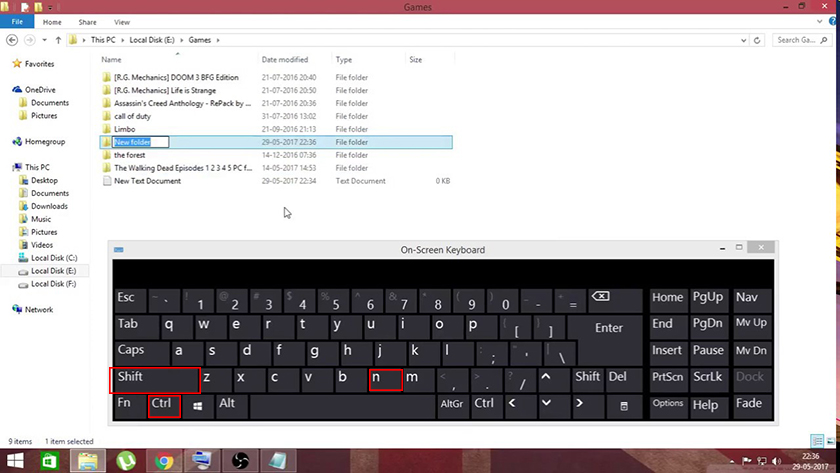Image resolution: width=840 pixels, height=473 pixels.
Task: Collapse the Favorites group in the navigation pane
Action: click(x=5, y=63)
